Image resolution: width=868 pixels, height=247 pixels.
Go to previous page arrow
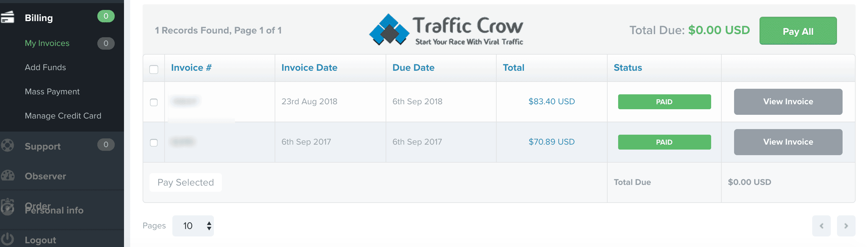click(x=821, y=226)
